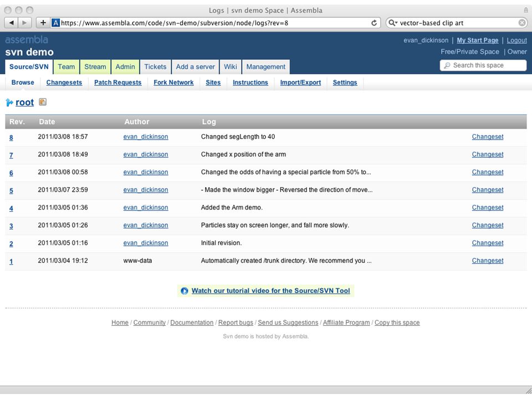
Task: Open the Tickets tab
Action: tap(155, 67)
